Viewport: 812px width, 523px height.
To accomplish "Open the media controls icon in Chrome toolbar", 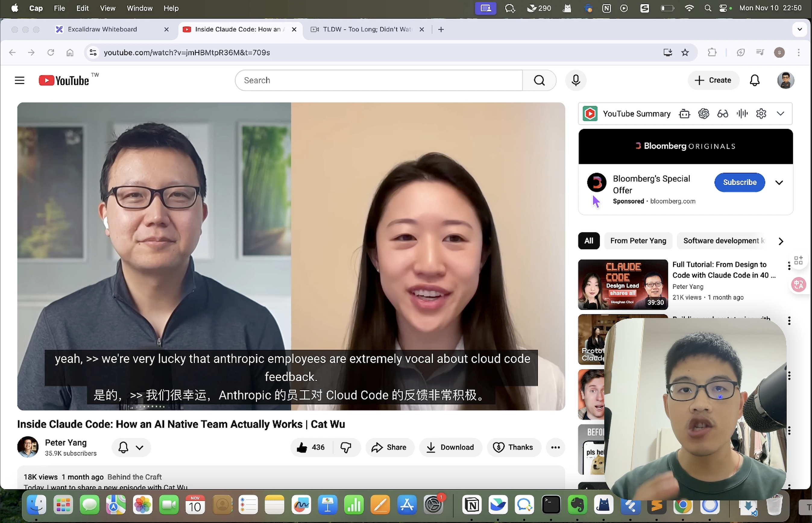I will click(x=760, y=52).
